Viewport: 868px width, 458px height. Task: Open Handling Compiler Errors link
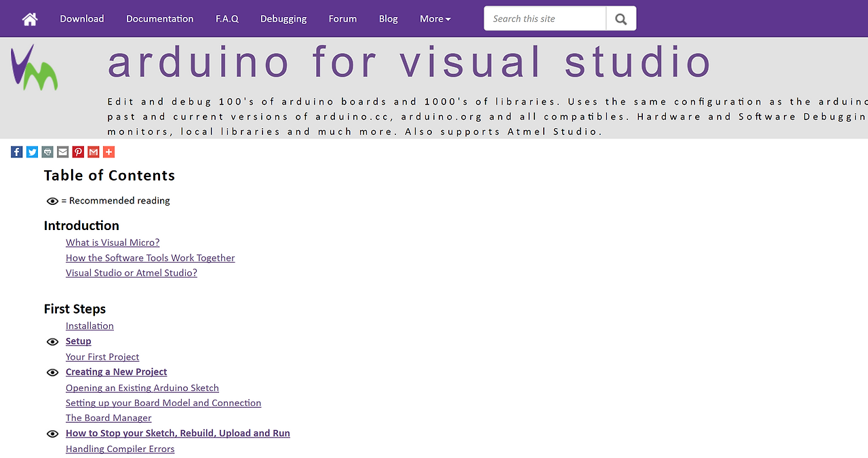pos(120,449)
